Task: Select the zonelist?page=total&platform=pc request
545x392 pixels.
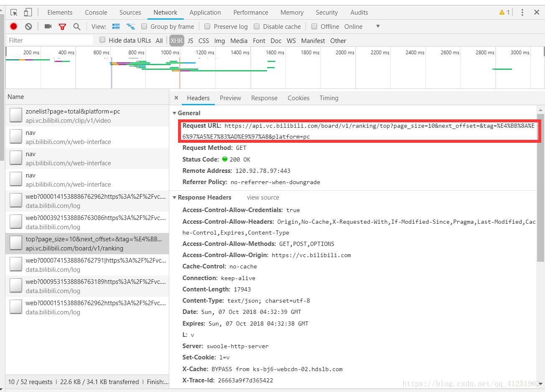Action: [x=87, y=116]
